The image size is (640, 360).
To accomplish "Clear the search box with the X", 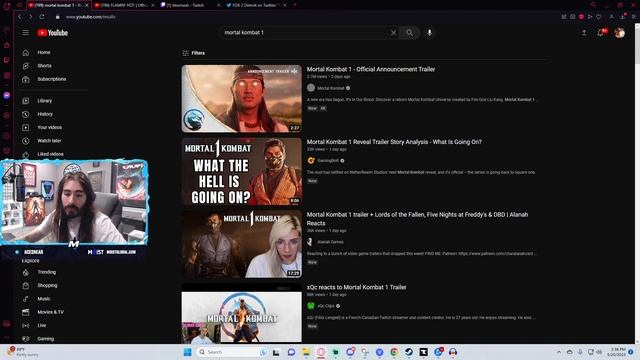I will click(393, 33).
